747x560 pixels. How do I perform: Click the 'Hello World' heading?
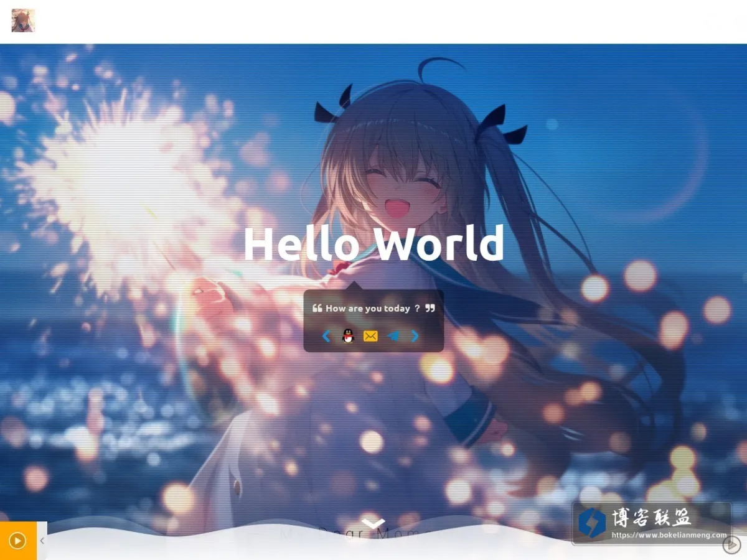374,243
